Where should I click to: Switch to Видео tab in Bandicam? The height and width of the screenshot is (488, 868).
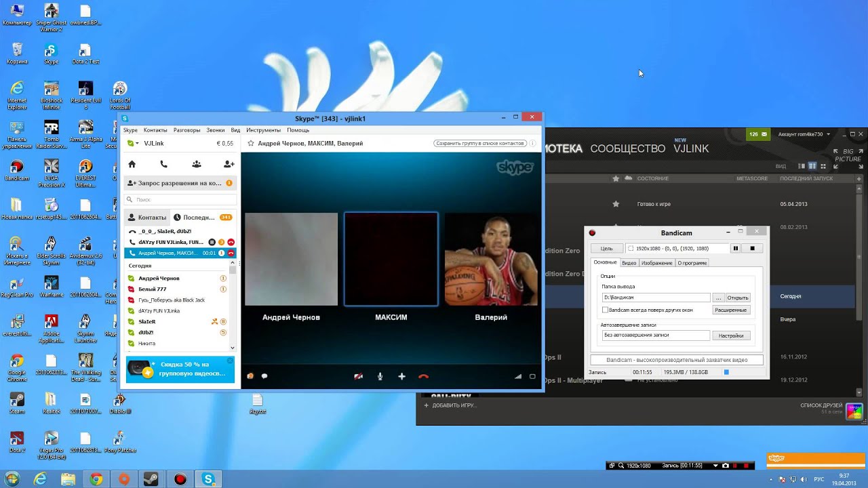629,263
